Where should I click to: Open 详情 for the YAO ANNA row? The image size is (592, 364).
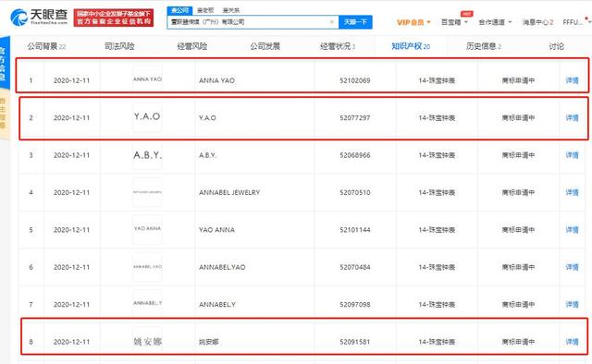tap(572, 230)
